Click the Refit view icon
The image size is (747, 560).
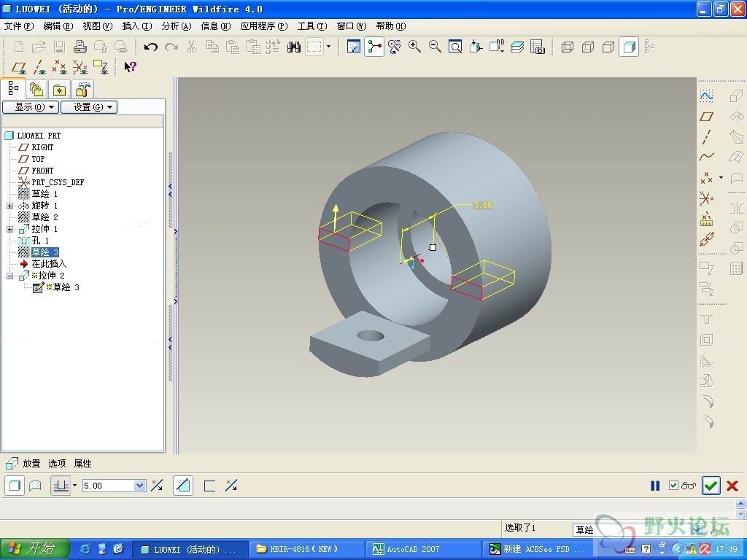455,47
